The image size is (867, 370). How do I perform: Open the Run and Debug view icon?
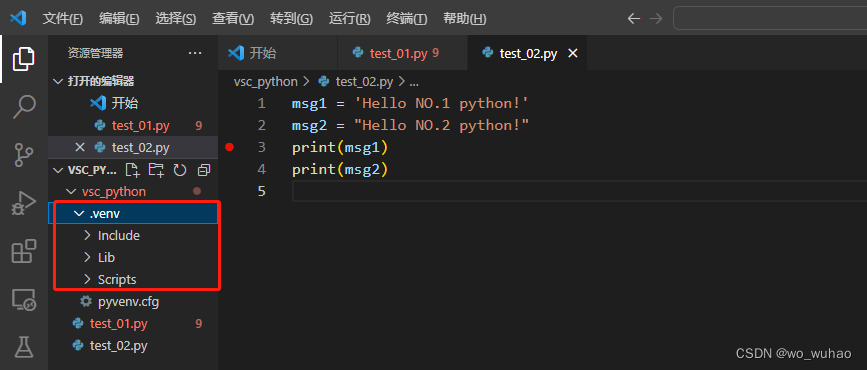coord(24,204)
